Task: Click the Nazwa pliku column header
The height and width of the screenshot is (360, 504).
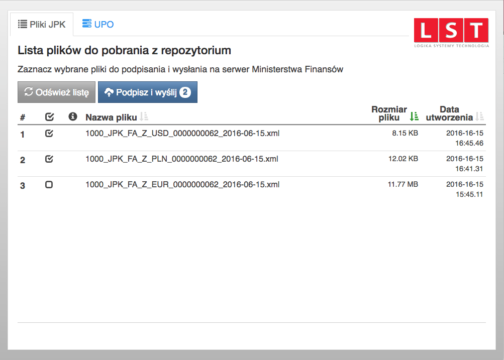Action: pos(111,117)
